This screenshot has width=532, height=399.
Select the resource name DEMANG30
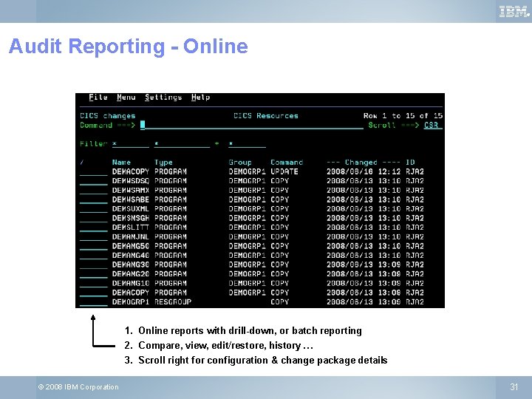(131, 265)
